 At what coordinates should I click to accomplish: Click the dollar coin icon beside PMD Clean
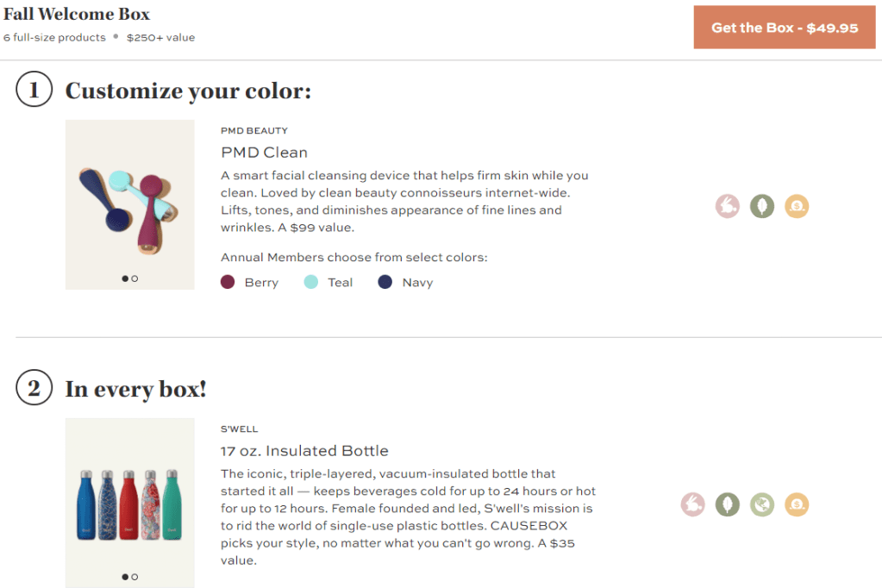pos(797,207)
